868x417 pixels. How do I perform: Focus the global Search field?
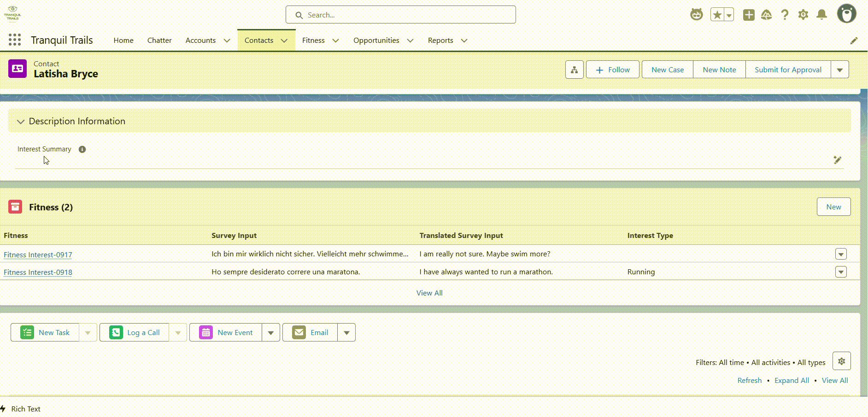400,15
